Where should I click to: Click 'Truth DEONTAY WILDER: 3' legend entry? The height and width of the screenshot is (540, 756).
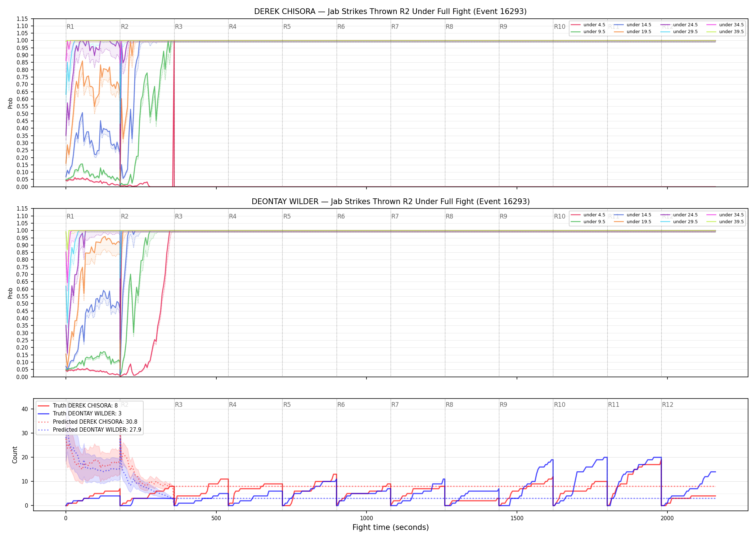(x=80, y=414)
